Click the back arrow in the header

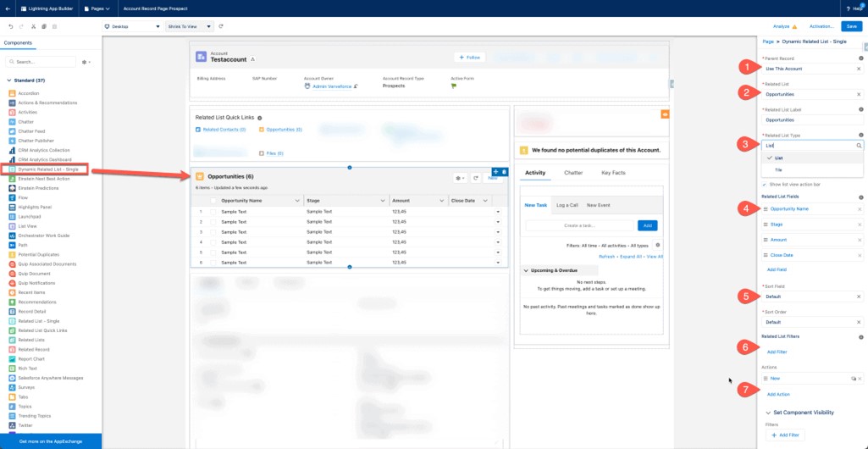point(7,8)
